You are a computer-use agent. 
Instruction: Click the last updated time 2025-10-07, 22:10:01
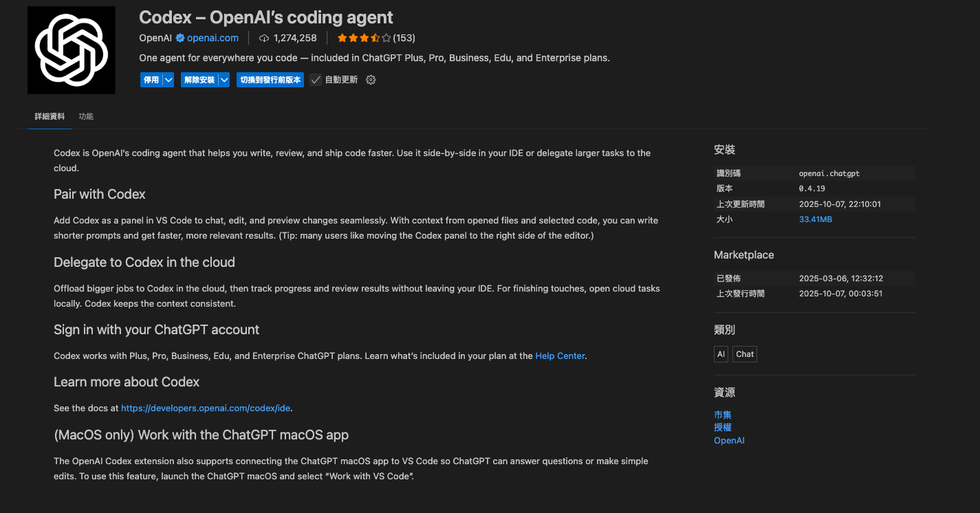tap(840, 204)
